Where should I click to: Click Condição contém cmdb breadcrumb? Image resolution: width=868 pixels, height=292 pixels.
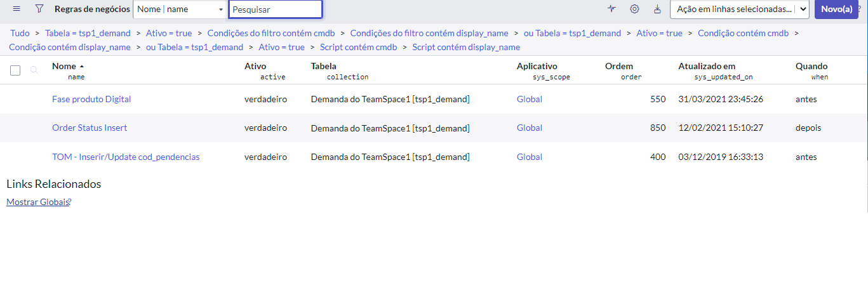pyautogui.click(x=742, y=33)
